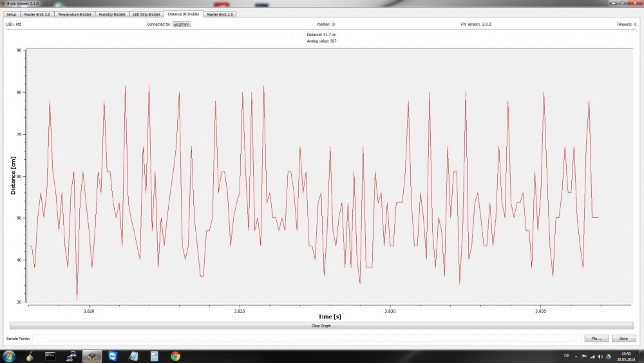Launch Google Chrome from the taskbar
The image size is (644, 363).
pos(175,356)
